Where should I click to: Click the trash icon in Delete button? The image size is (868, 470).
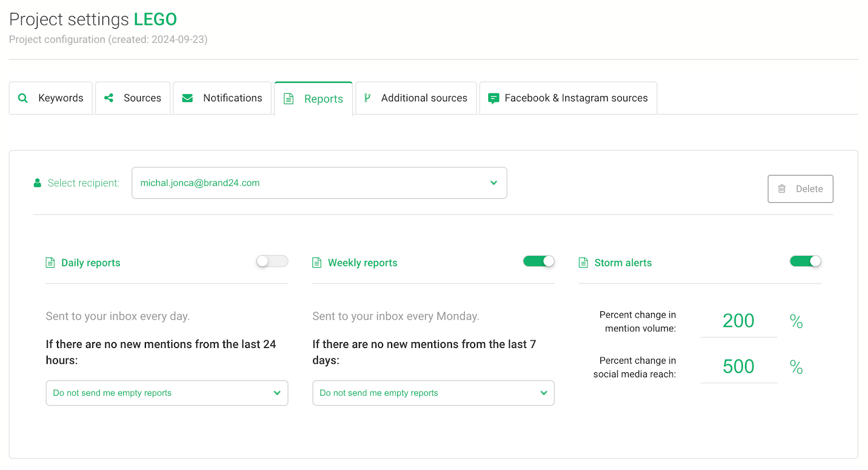(782, 189)
